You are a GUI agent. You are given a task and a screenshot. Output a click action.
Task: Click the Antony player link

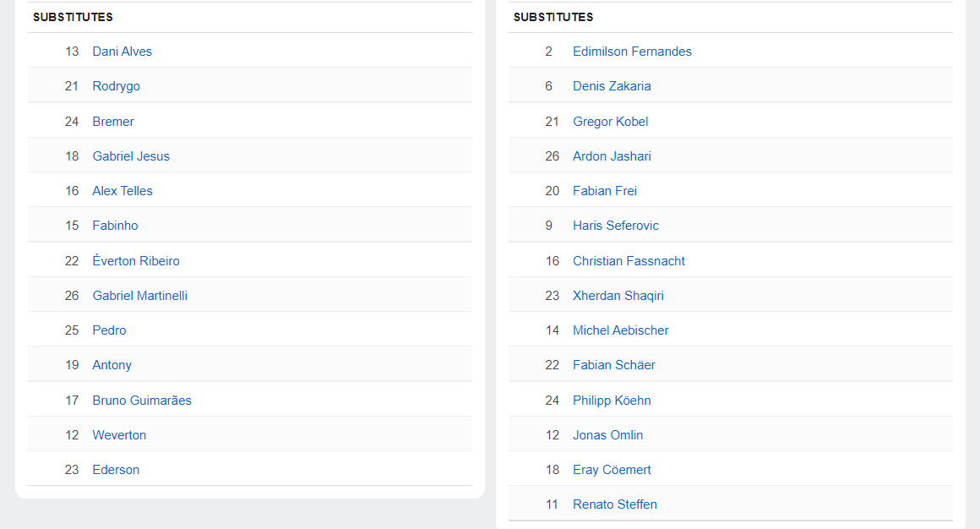tap(112, 365)
